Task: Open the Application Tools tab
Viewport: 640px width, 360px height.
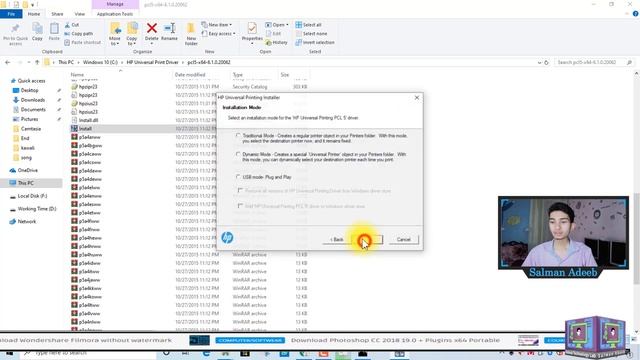Action: (115, 14)
